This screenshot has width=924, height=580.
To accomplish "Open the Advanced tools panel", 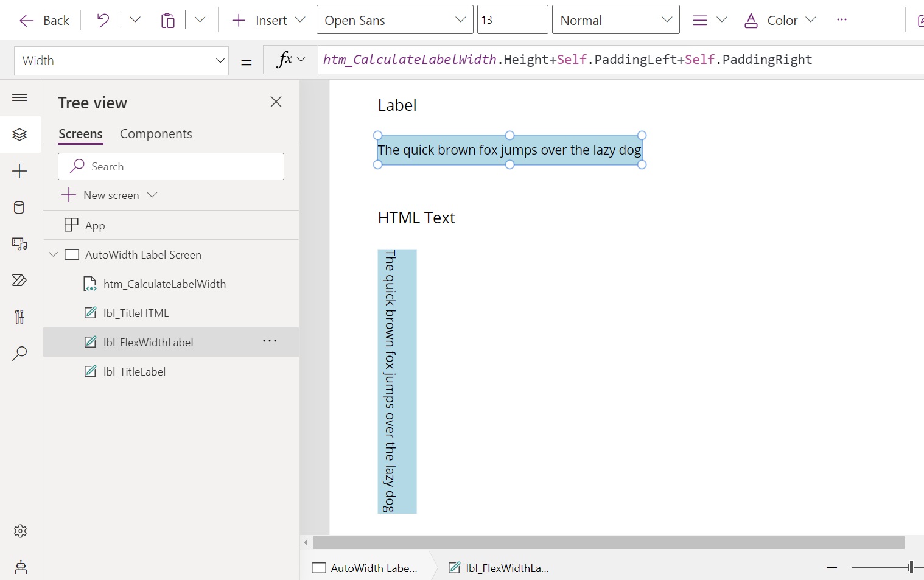I will (19, 316).
